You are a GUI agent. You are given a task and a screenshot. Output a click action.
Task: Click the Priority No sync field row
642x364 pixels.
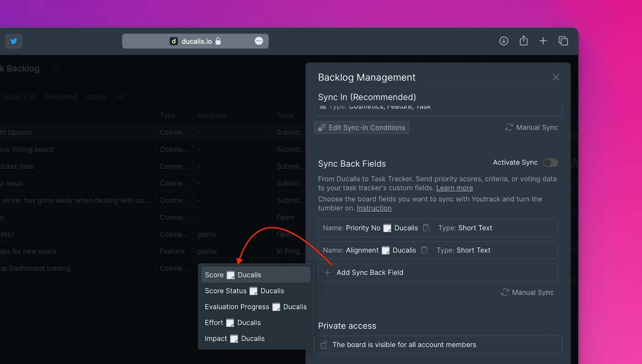438,228
